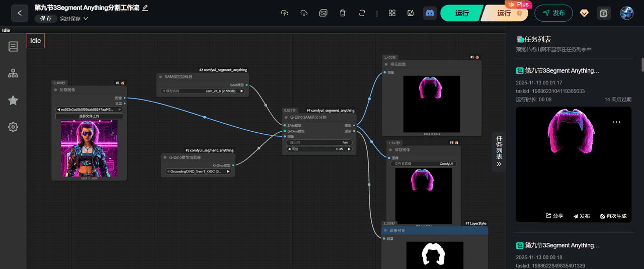The height and width of the screenshot is (269, 644).
Task: Open the node tree icon in sidebar
Action: [x=13, y=73]
